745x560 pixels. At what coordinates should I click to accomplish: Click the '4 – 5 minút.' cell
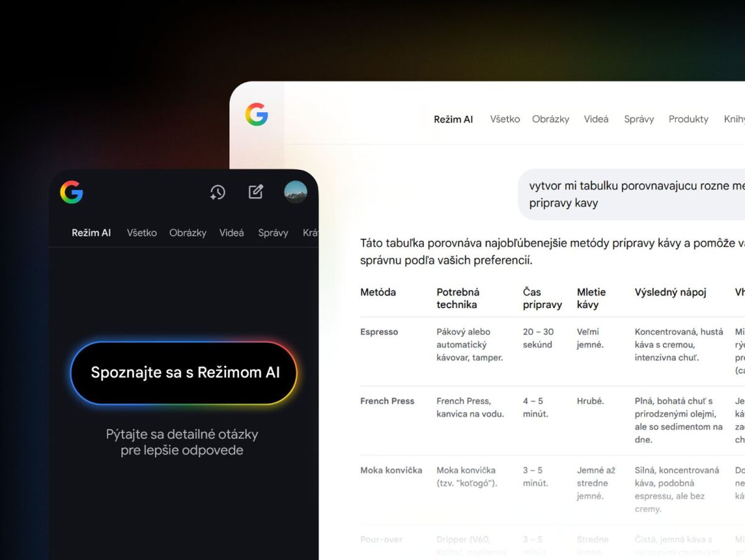[x=535, y=408]
